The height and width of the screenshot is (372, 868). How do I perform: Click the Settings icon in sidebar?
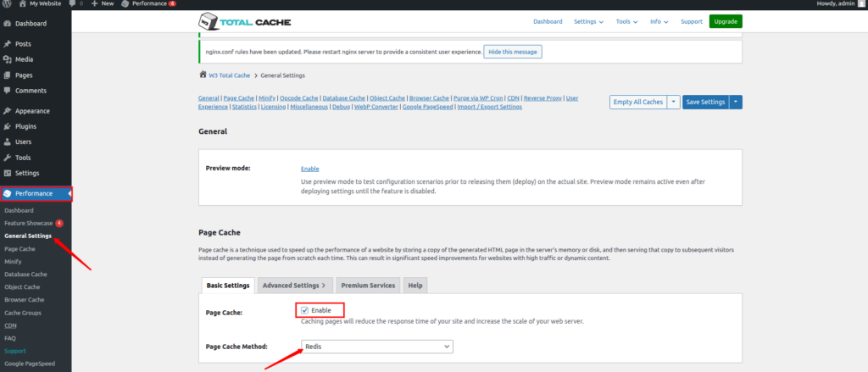click(x=7, y=173)
